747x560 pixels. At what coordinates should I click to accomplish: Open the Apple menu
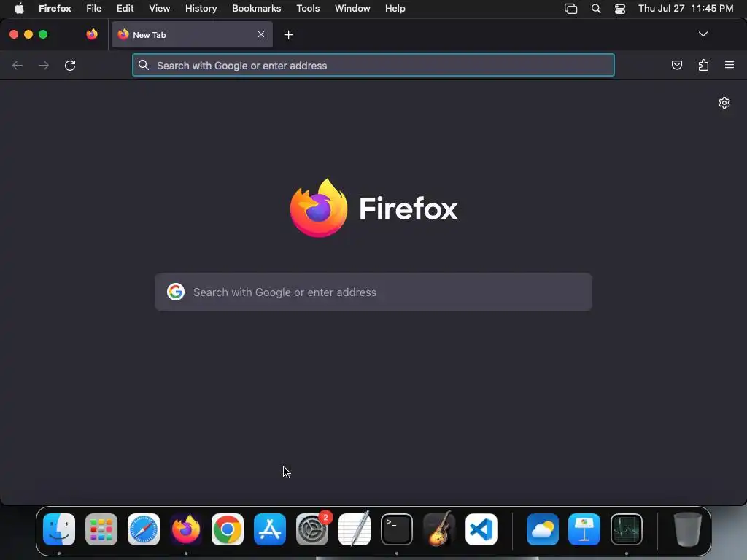[x=19, y=9]
